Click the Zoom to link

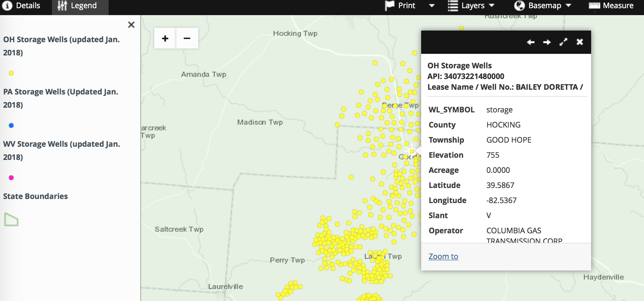point(443,256)
